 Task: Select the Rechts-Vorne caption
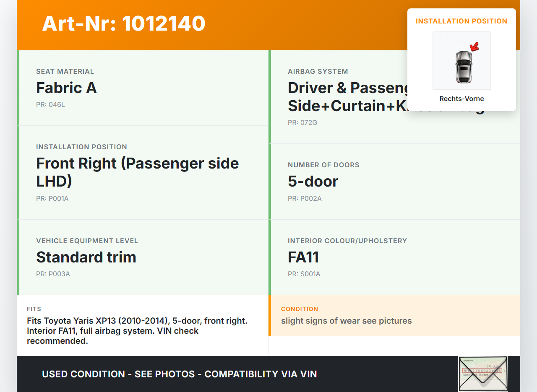pyautogui.click(x=461, y=99)
